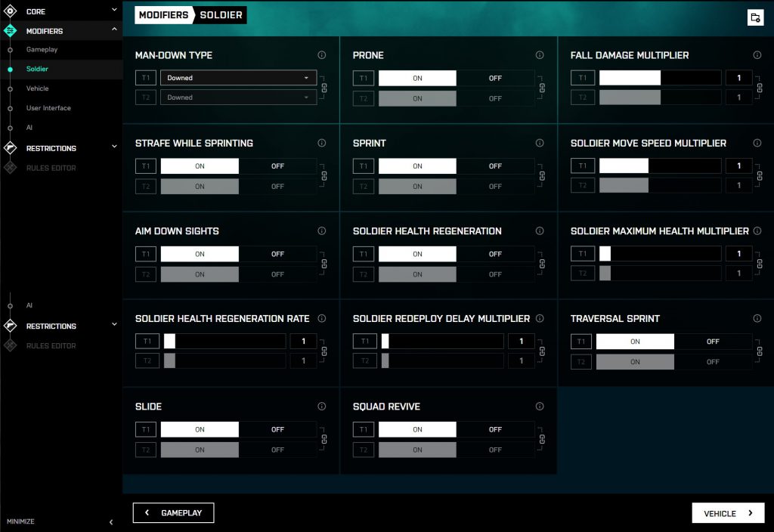Viewport: 774px width, 532px height.
Task: Select Vehicle in the sidebar
Action: [38, 88]
